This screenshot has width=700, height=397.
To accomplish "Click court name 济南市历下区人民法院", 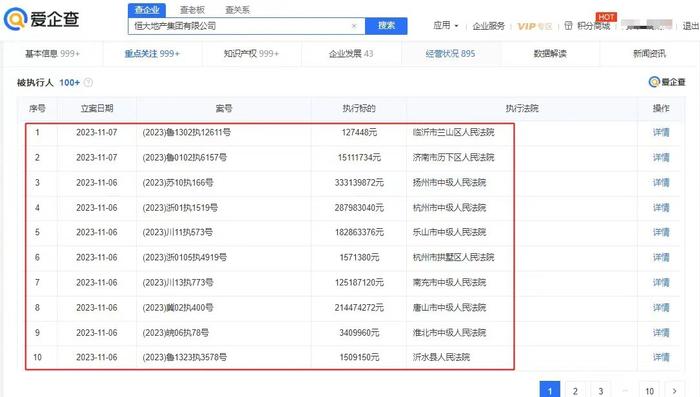I will pyautogui.click(x=453, y=157).
